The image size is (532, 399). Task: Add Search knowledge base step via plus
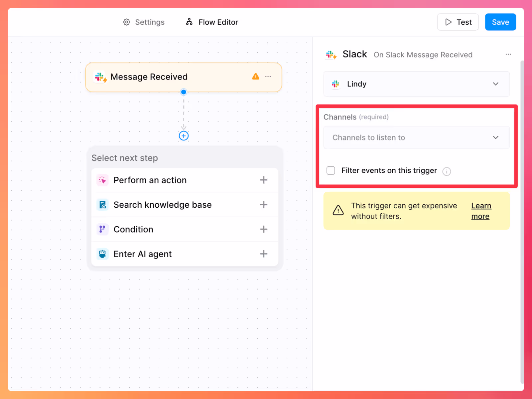(x=264, y=205)
